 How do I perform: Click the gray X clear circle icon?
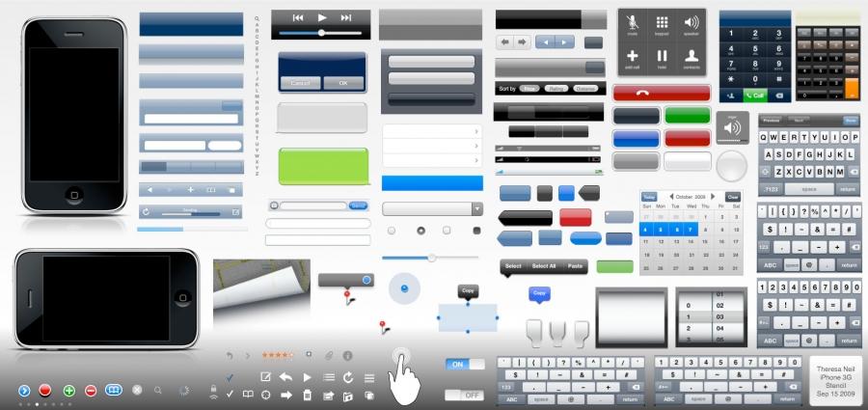pos(137,390)
